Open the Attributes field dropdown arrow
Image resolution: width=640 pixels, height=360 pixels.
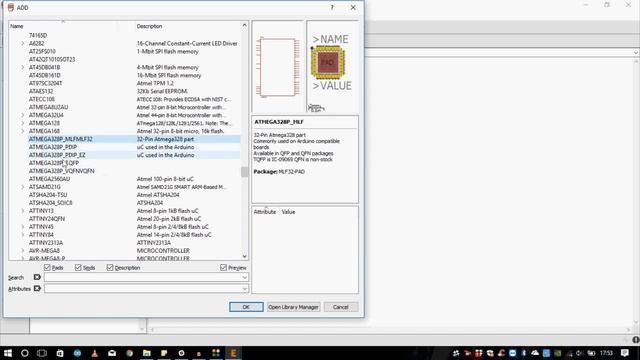[x=244, y=289]
